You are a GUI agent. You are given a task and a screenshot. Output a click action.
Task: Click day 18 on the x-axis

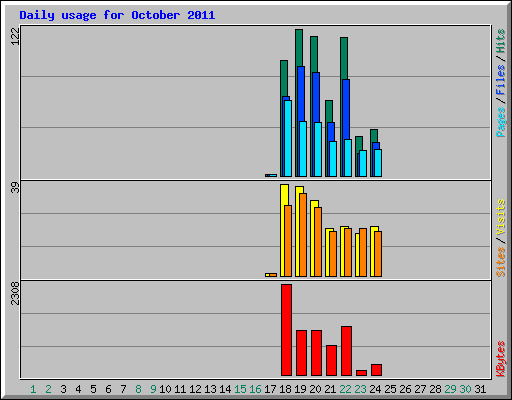(x=285, y=389)
